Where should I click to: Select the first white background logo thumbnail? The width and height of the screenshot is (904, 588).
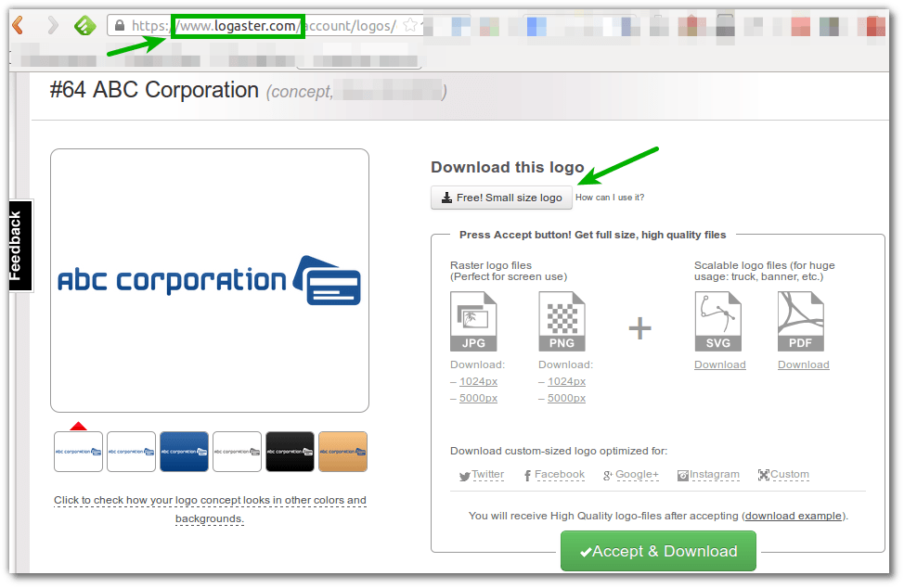point(78,452)
